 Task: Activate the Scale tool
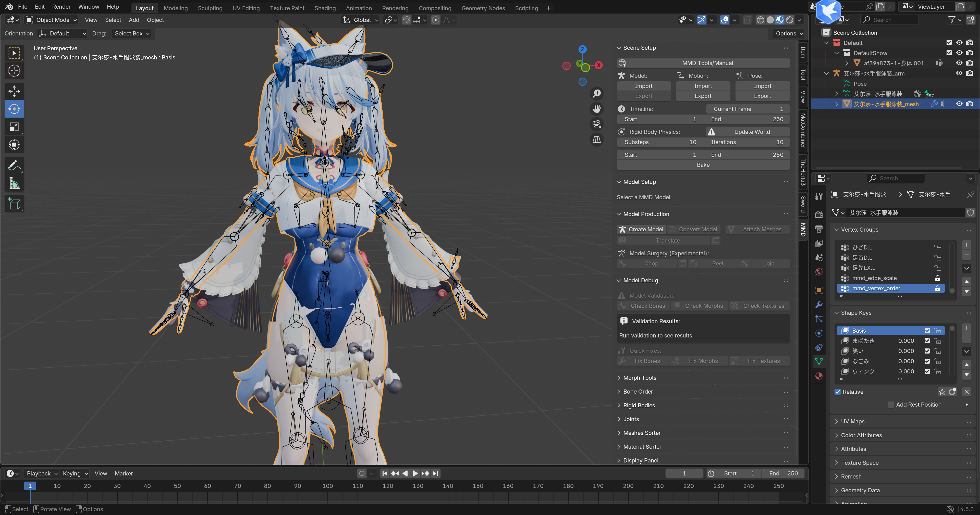(x=14, y=127)
